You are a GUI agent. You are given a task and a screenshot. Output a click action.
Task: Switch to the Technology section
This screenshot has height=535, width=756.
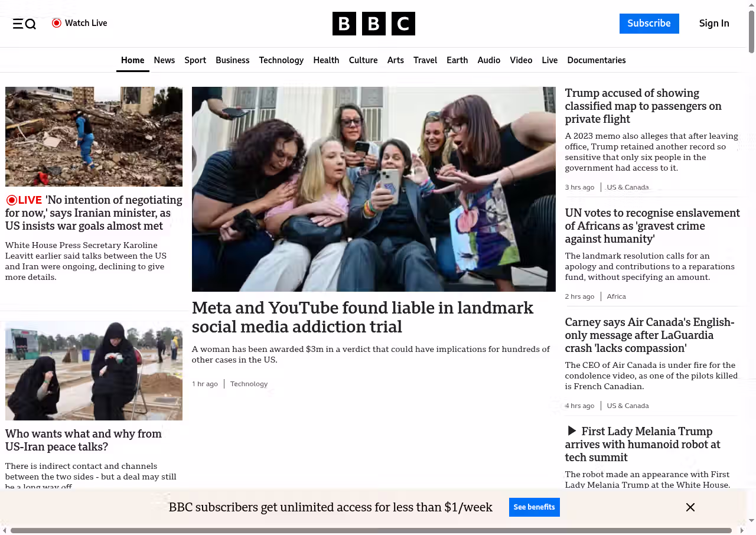[281, 60]
